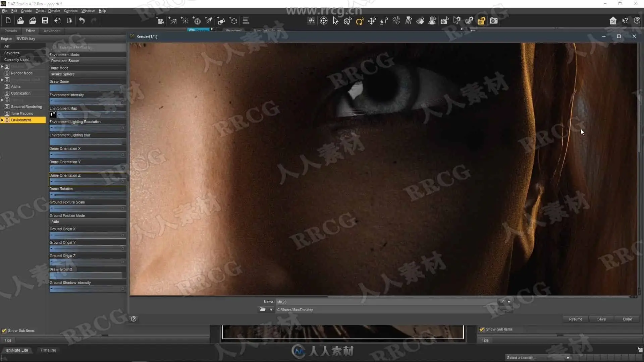
Task: Click the Save Scene floppy disk icon
Action: [45, 21]
